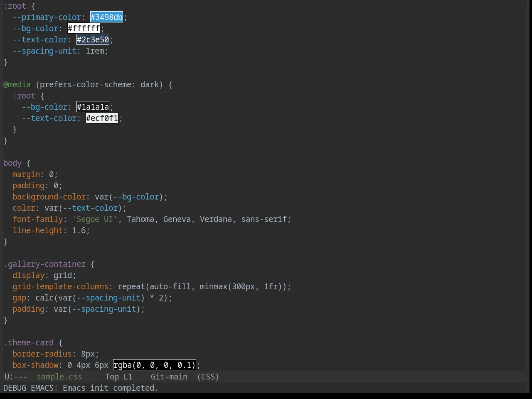
Task: Click the .gallery-container selector
Action: [44, 264]
